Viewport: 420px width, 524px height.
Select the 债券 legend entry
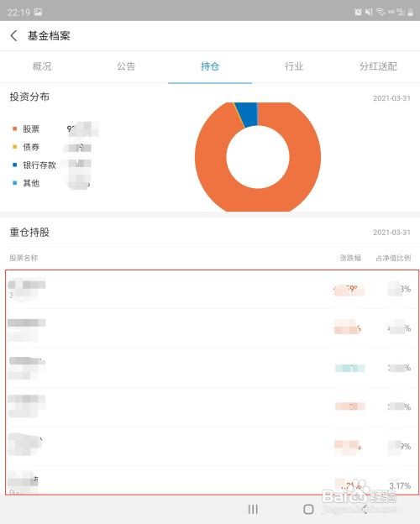click(x=26, y=147)
